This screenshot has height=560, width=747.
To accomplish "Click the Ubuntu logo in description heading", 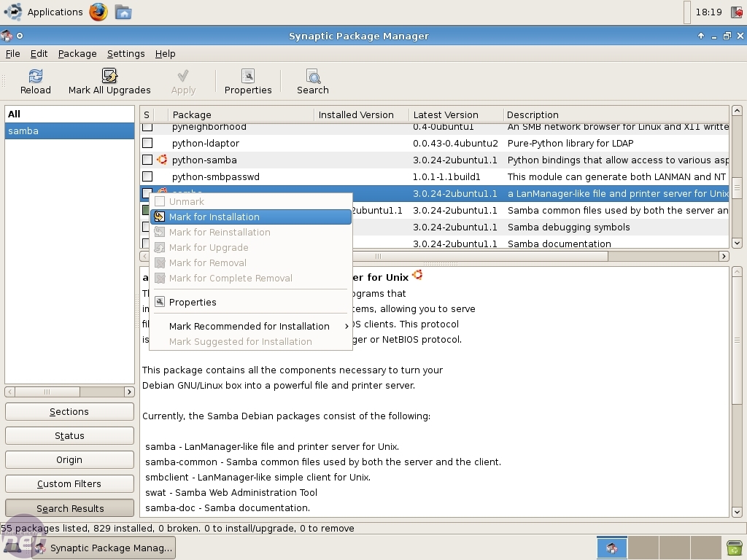I will coord(417,275).
